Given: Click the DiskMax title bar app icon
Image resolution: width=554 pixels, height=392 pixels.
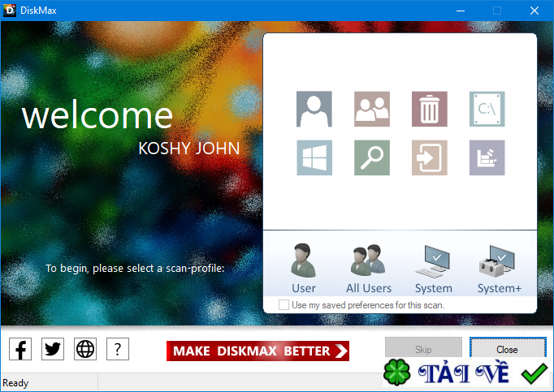Looking at the screenshot, I should coord(10,11).
